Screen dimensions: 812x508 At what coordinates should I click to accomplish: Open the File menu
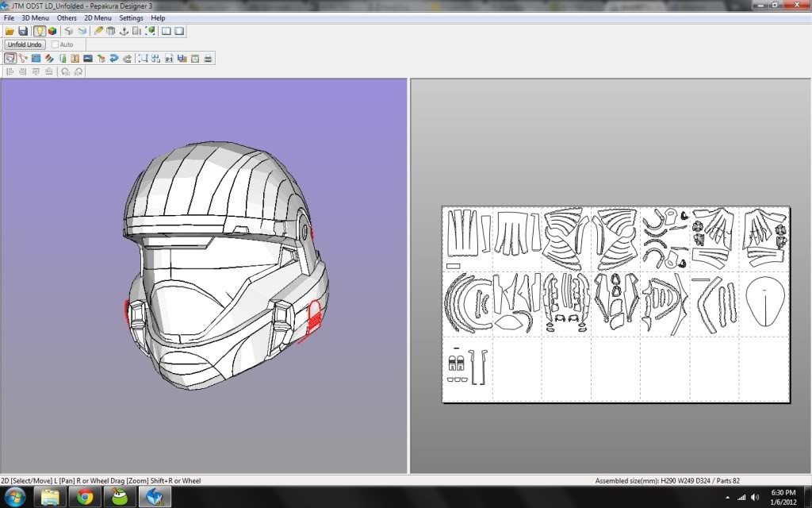9,17
